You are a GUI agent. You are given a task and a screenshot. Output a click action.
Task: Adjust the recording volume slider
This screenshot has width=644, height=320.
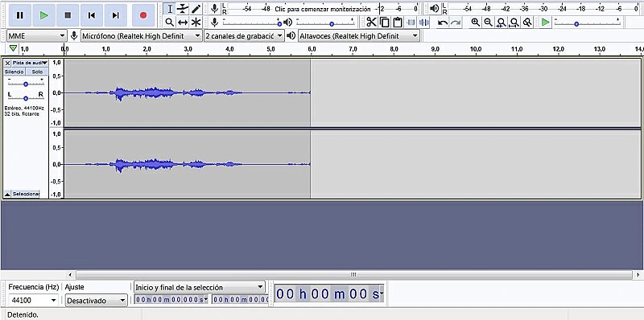point(251,23)
